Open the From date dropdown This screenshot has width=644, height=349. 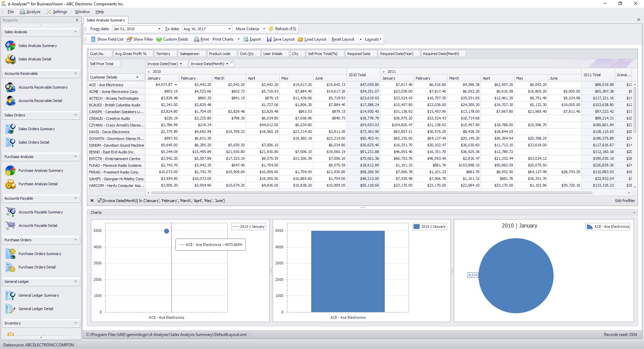(159, 29)
